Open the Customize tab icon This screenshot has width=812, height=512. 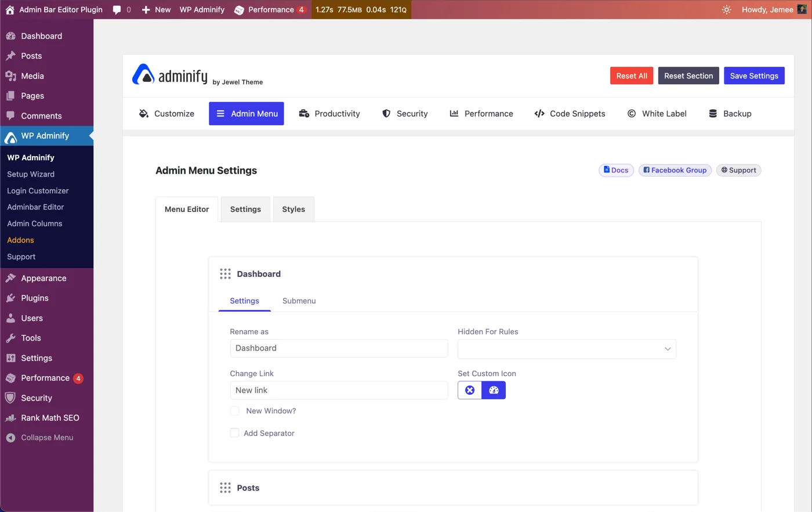click(144, 113)
